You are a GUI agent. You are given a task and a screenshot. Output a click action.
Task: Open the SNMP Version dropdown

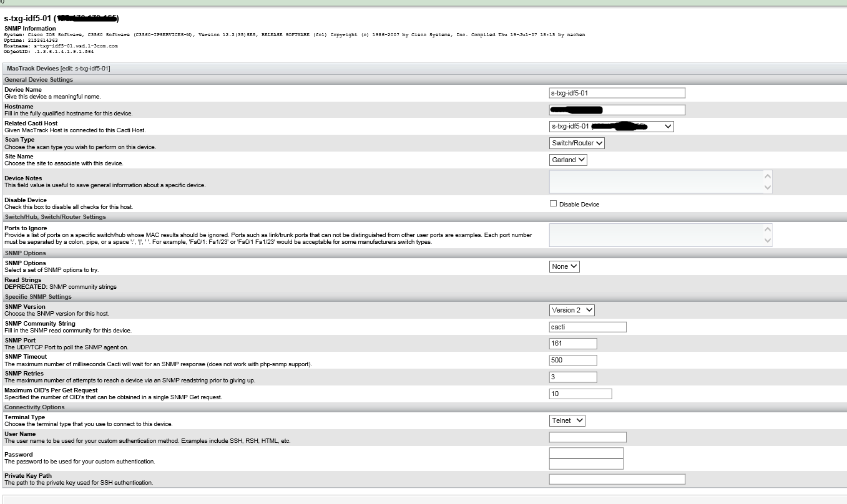pyautogui.click(x=572, y=310)
